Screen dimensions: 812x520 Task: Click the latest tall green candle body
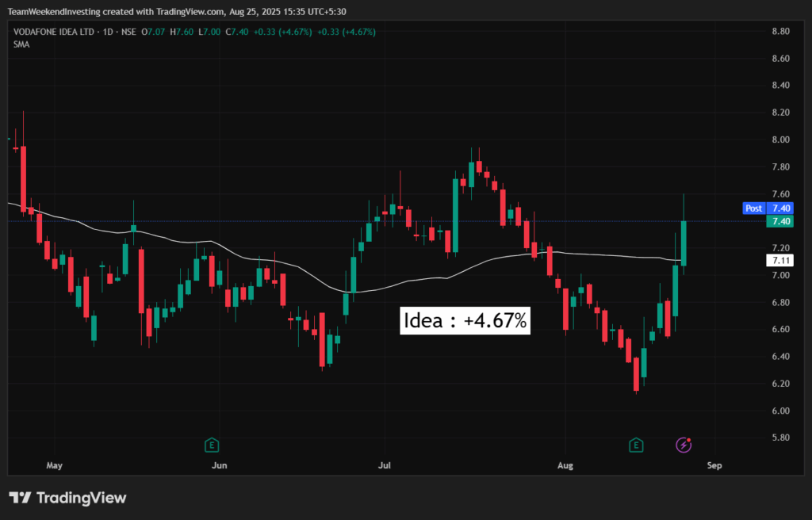pyautogui.click(x=684, y=243)
